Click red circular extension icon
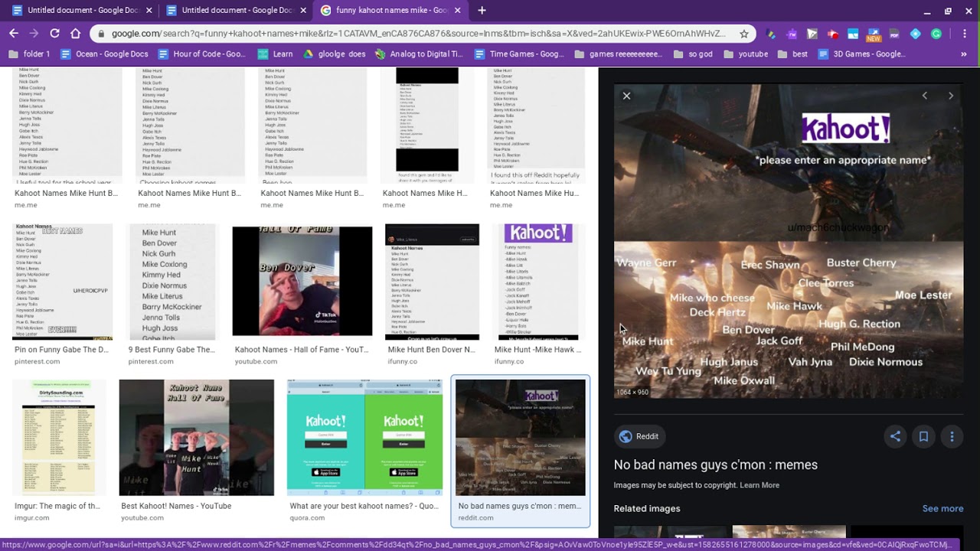This screenshot has width=980, height=551. [832, 34]
